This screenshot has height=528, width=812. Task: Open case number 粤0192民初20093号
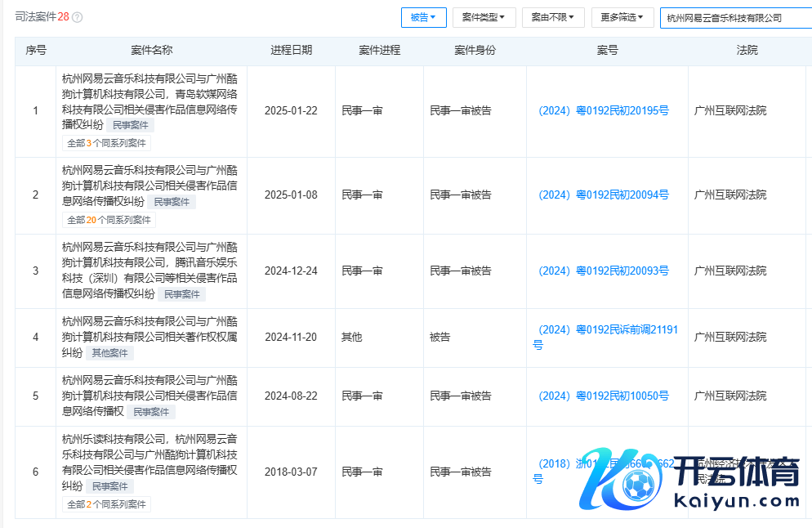pyautogui.click(x=604, y=271)
